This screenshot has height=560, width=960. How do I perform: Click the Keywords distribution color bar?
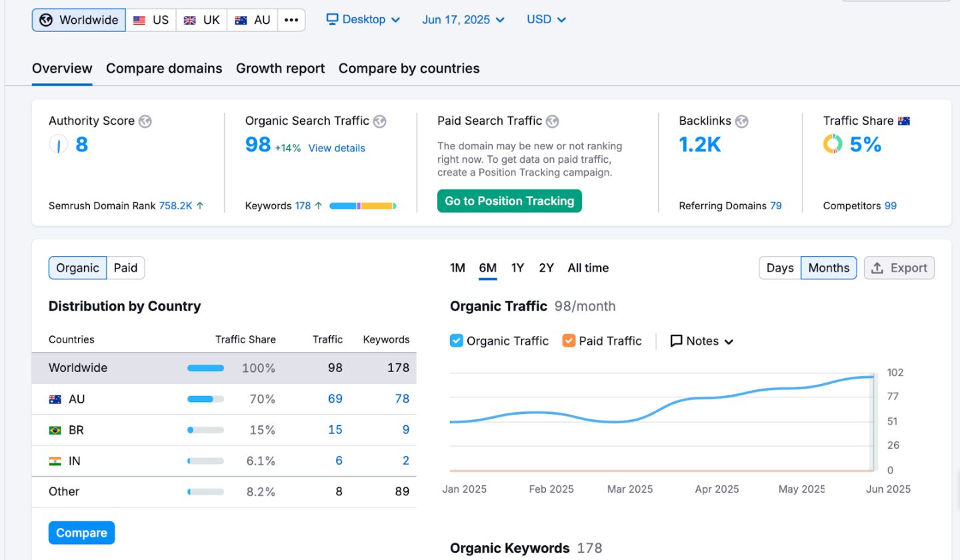[363, 206]
